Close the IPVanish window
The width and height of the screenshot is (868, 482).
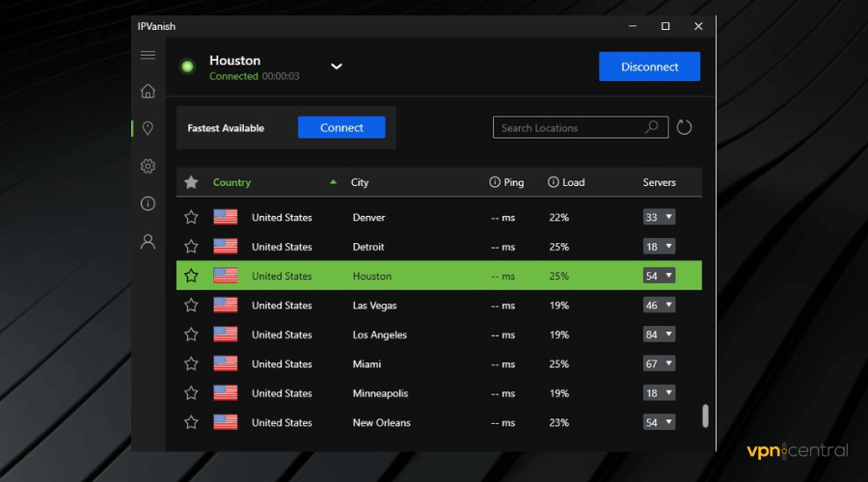pyautogui.click(x=698, y=26)
